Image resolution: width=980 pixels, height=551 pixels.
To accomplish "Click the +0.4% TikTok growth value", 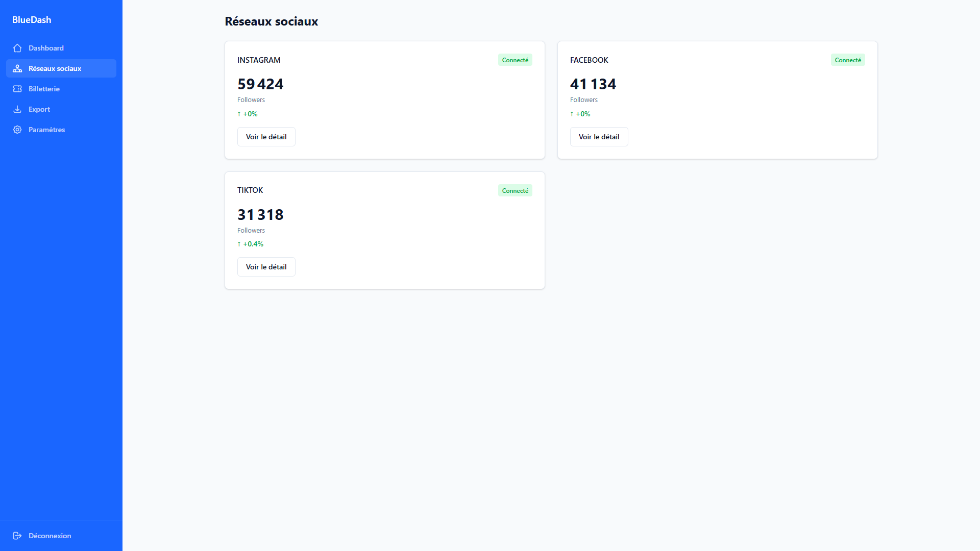I will coord(251,244).
